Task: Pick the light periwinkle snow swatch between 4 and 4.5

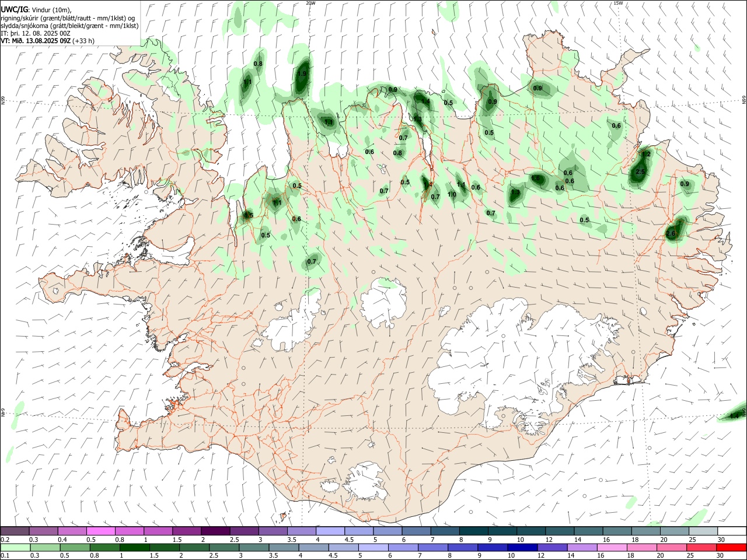Action: click(x=330, y=531)
